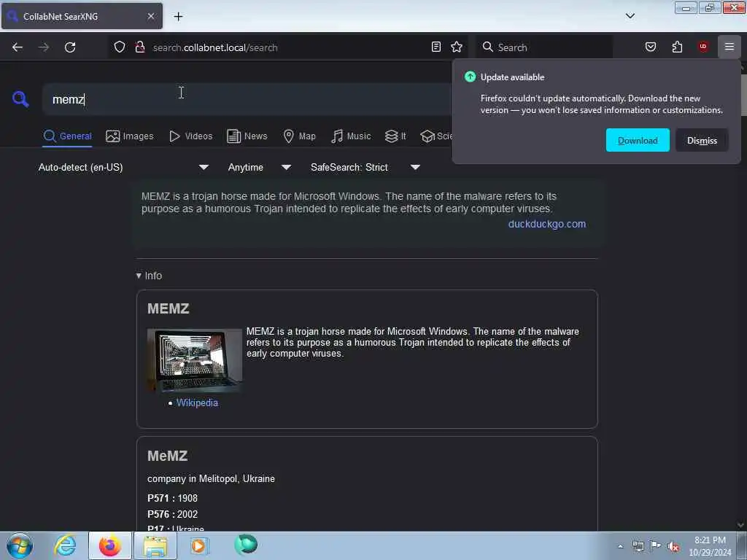
Task: Show hidden system tray icons arrow
Action: click(620, 546)
